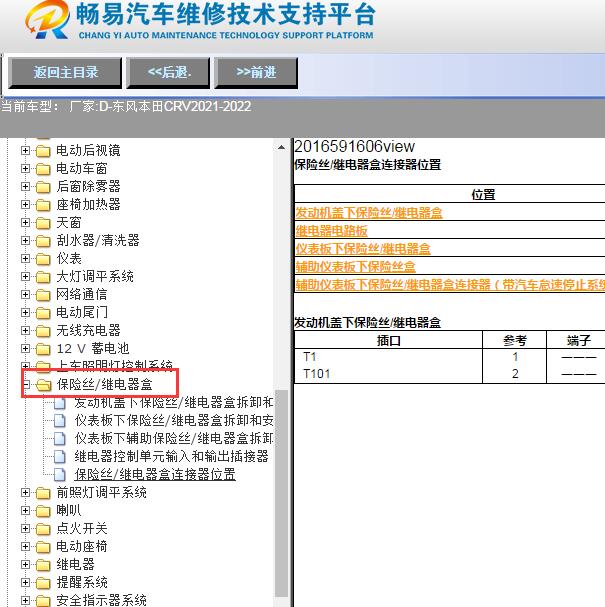Open 保险丝/继电器盒连接器位置 tree page
The width and height of the screenshot is (605, 607).
click(155, 474)
